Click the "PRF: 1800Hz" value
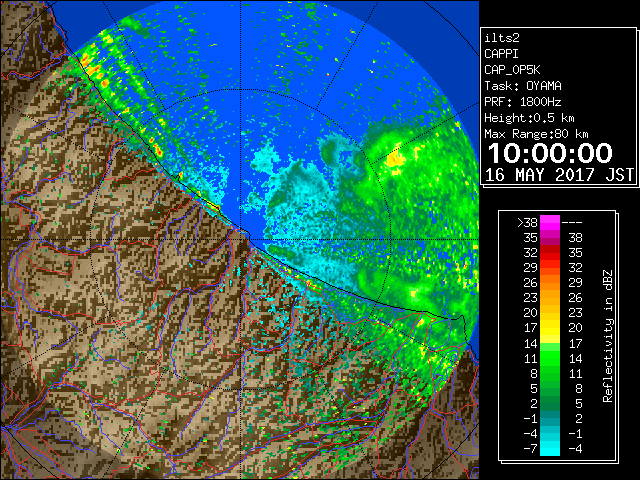 pos(523,102)
